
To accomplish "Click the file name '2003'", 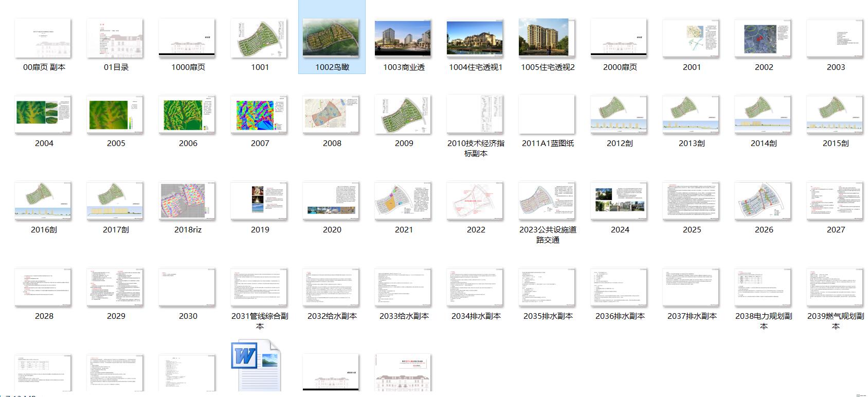I will [x=836, y=67].
